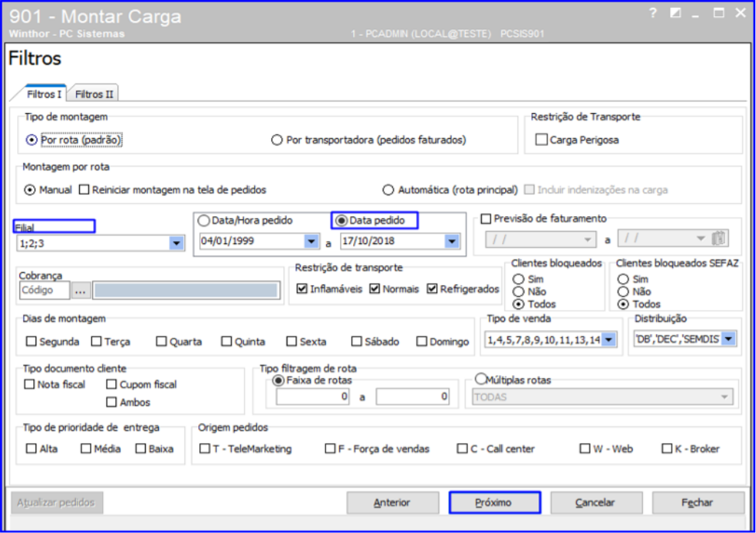Check W - Web origin
Image resolution: width=756 pixels, height=533 pixels.
pos(585,449)
